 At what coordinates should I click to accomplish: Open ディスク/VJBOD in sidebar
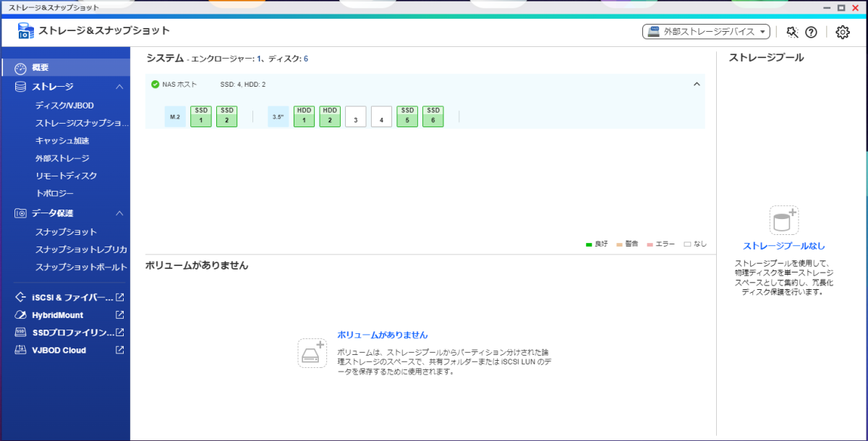(64, 106)
